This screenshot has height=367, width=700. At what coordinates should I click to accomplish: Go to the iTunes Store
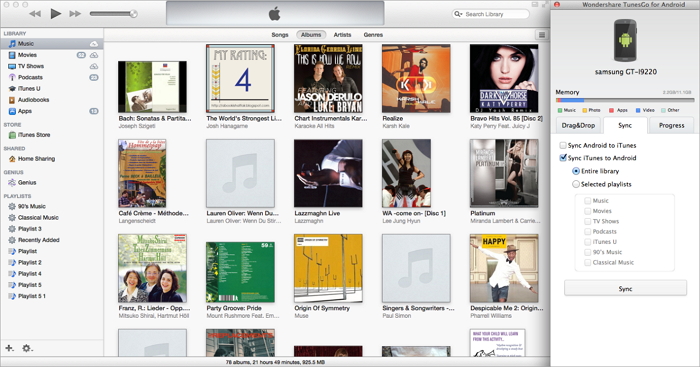51,135
